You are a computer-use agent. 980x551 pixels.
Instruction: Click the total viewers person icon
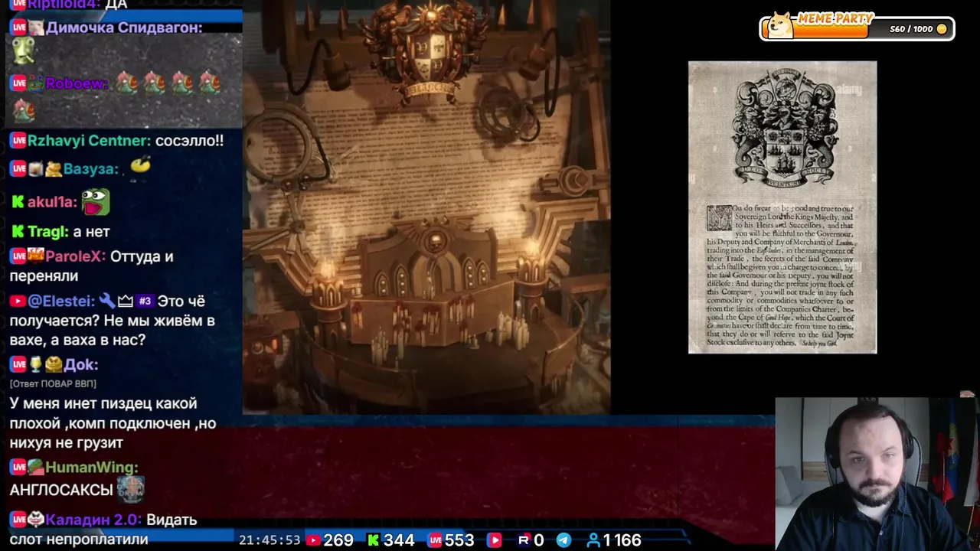point(593,540)
